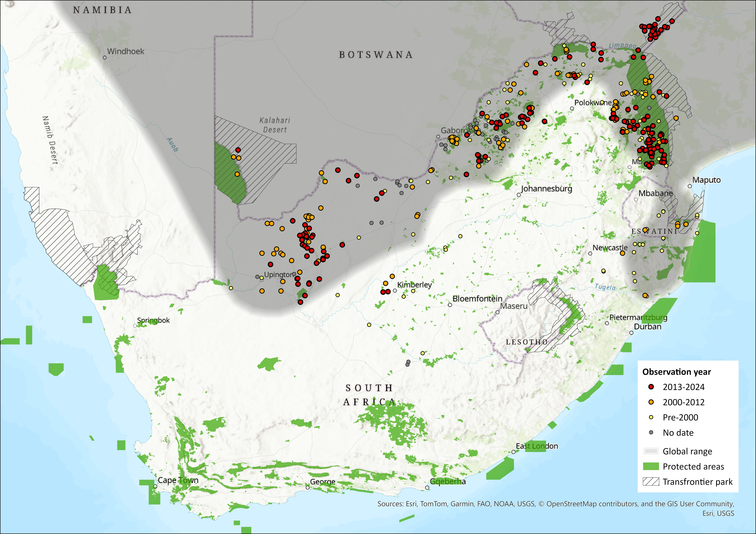Click the red 2013-2024 legend dot

[x=651, y=387]
